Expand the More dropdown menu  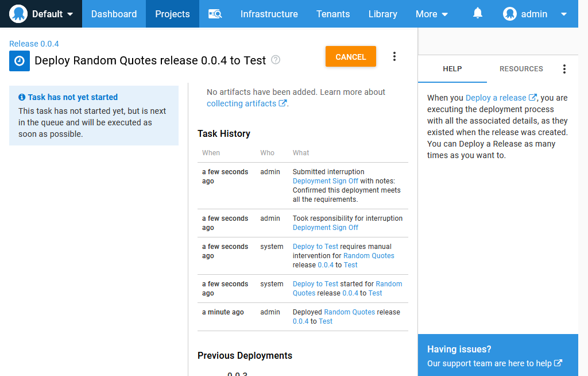[x=432, y=14]
